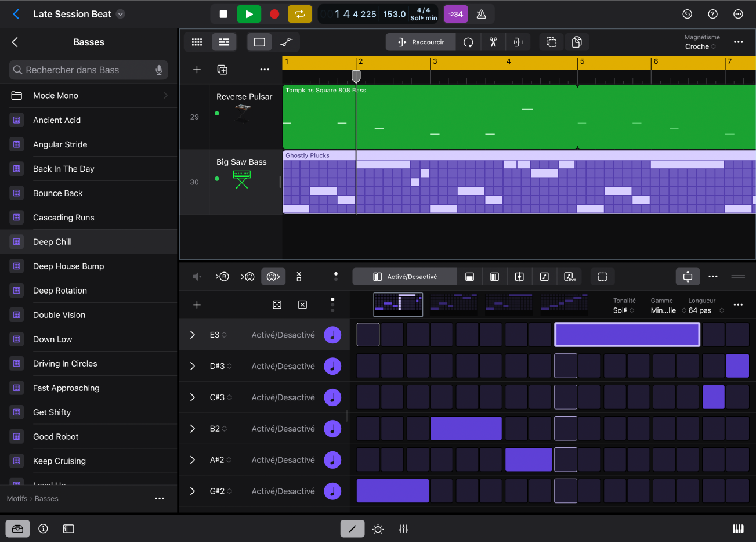Tap the microphone dictation icon in search
Viewport: 756px width, 543px height.
[159, 70]
